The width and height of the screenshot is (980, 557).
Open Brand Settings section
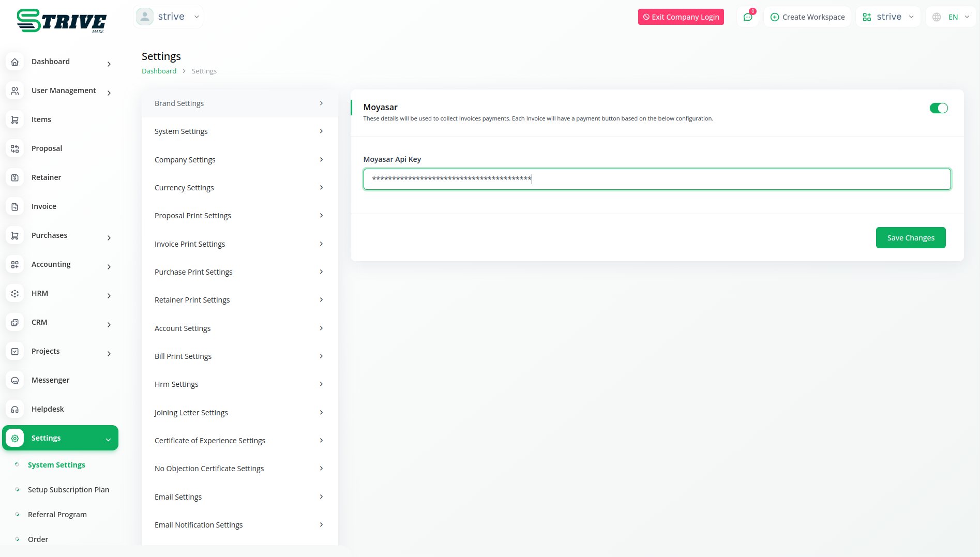click(239, 103)
